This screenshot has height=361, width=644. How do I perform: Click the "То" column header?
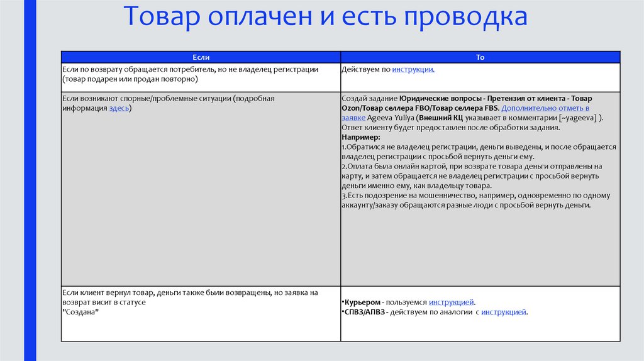pos(480,57)
